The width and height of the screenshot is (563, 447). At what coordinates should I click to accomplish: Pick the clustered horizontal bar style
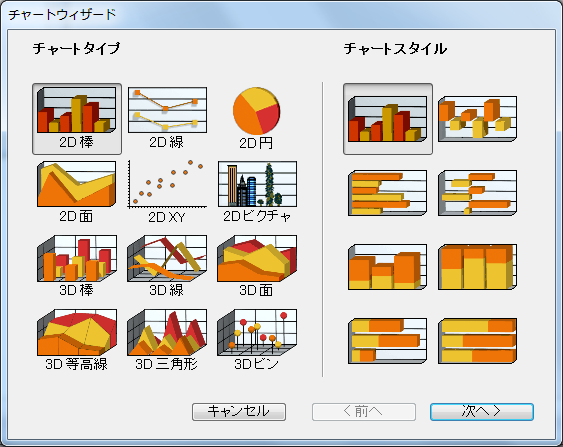pyautogui.click(x=388, y=193)
